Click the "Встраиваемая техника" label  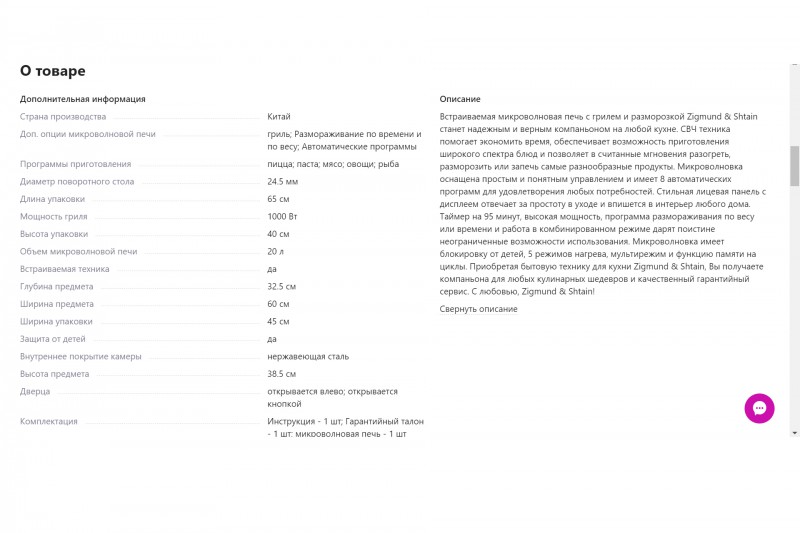tap(64, 269)
